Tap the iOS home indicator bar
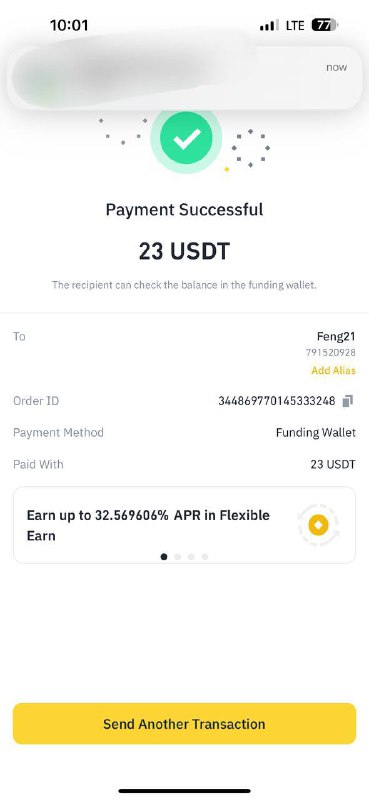The height and width of the screenshot is (800, 369). coord(185,791)
